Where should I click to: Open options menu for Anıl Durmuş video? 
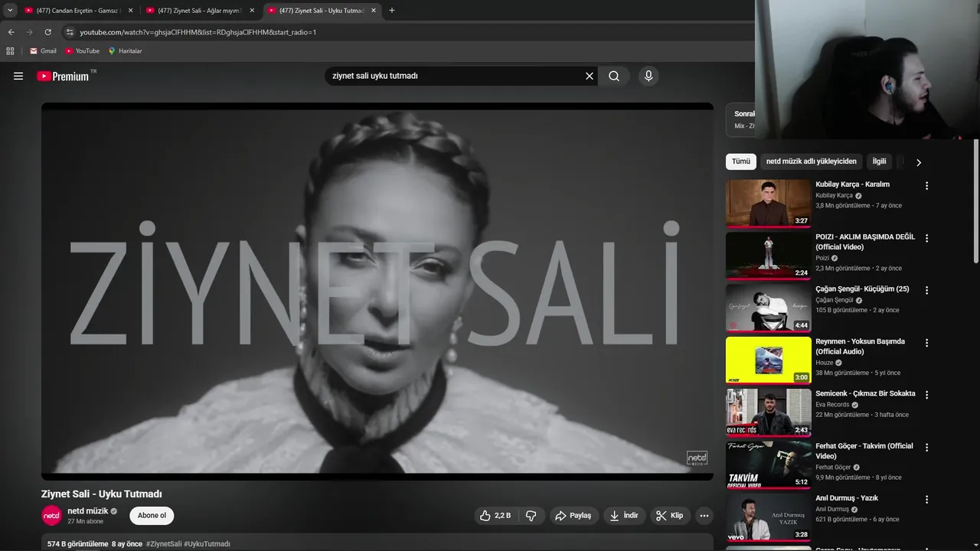point(926,499)
